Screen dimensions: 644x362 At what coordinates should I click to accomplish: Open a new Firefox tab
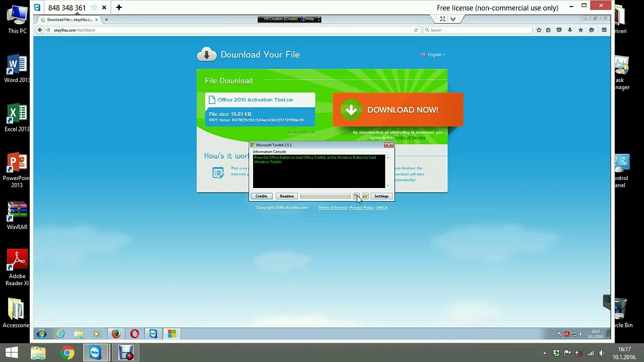click(x=106, y=20)
